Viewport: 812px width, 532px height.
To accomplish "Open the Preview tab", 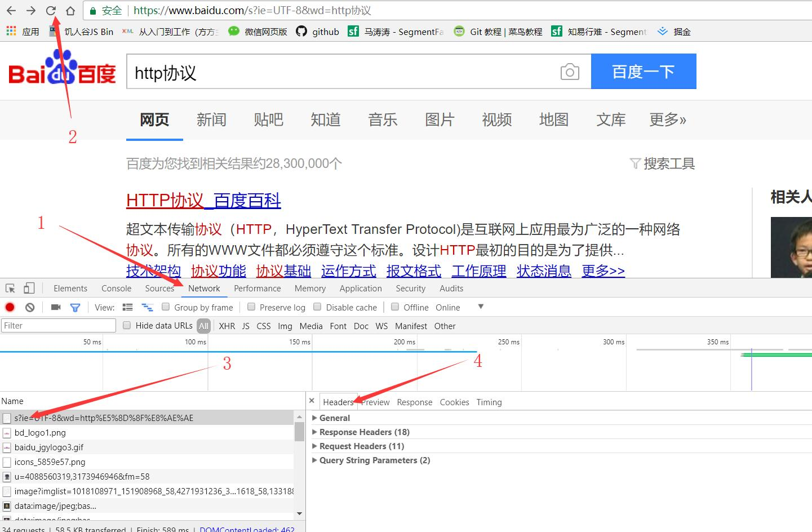I will (375, 402).
